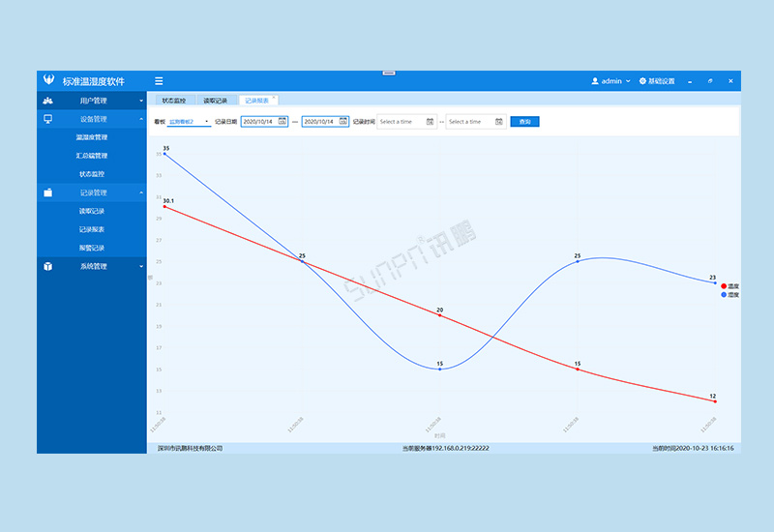Viewport: 774px width, 532px height.
Task: Click the start date 2020/10/14 field
Action: (x=264, y=122)
